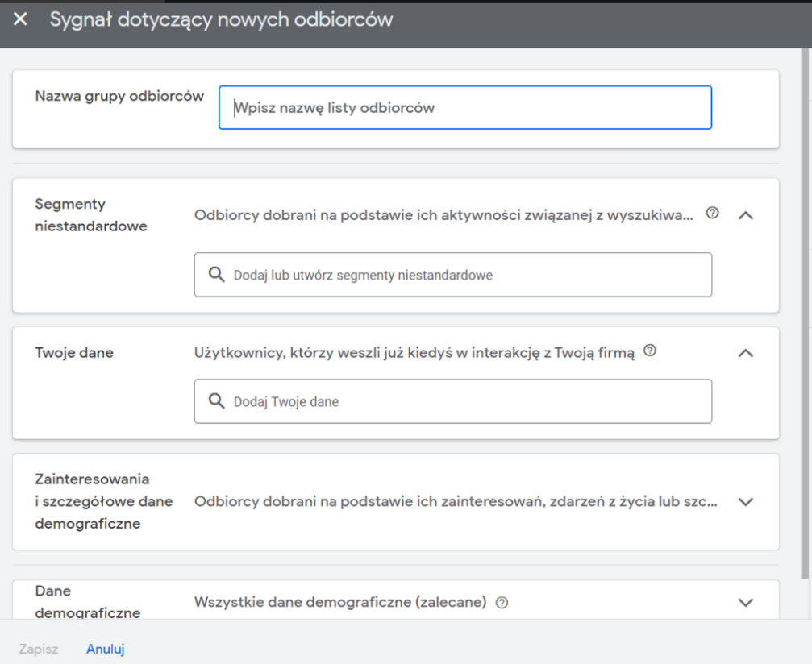This screenshot has width=812, height=664.
Task: Expand Zainteresowania i szczegółowe dane demograficzne
Action: (x=746, y=501)
